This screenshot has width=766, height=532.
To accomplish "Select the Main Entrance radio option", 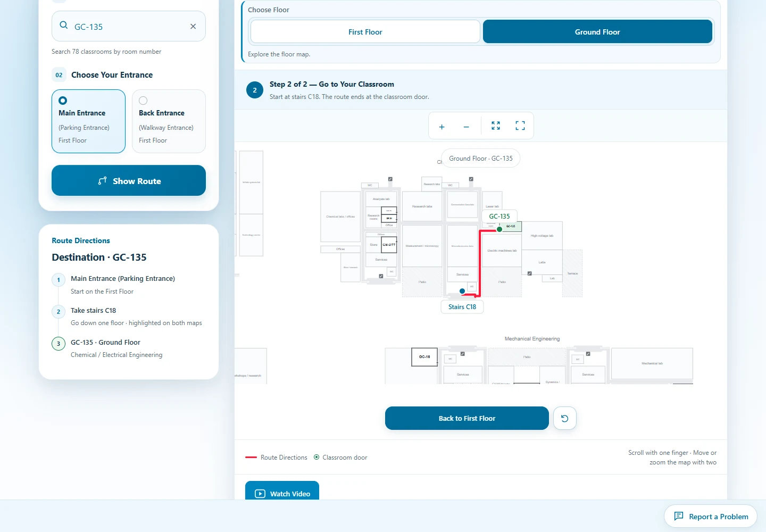I will click(88, 121).
